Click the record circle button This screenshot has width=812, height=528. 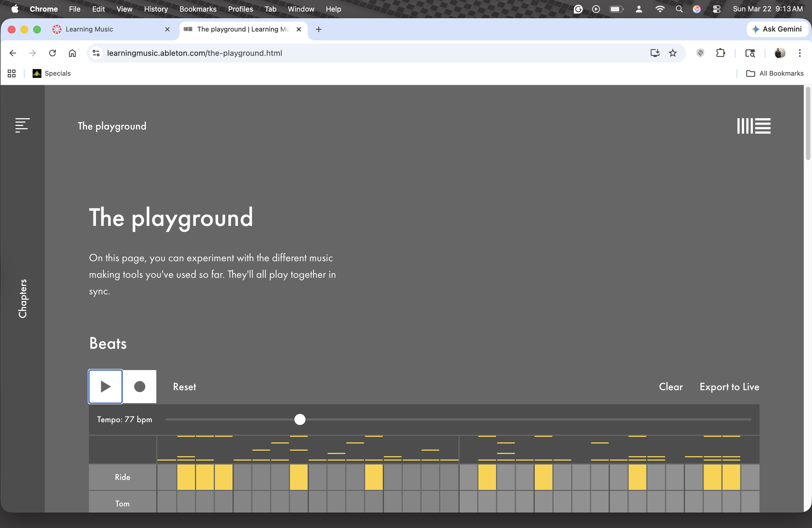[139, 386]
